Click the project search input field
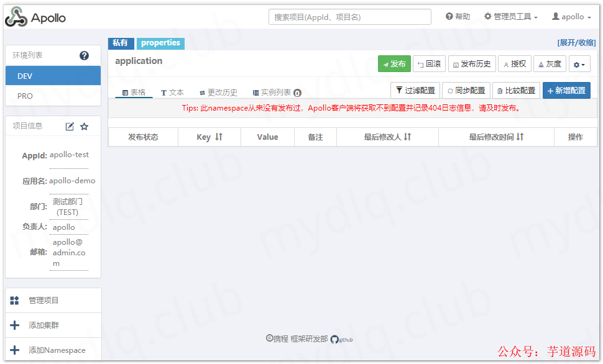The width and height of the screenshot is (603, 364). pyautogui.click(x=349, y=16)
